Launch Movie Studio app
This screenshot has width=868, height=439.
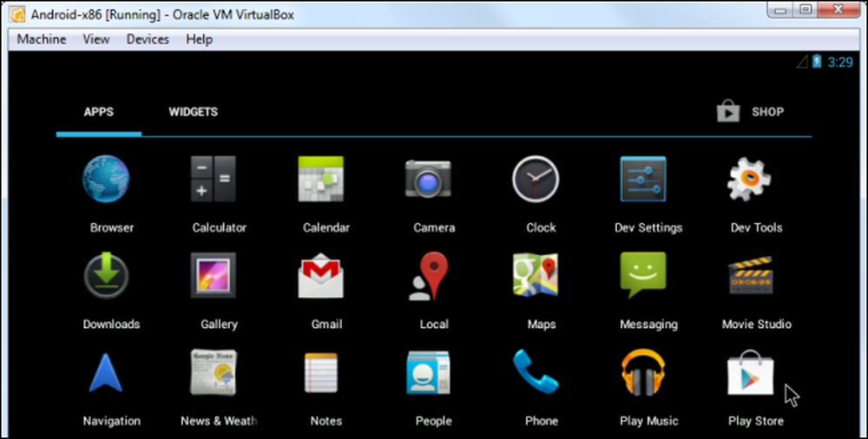[751, 275]
